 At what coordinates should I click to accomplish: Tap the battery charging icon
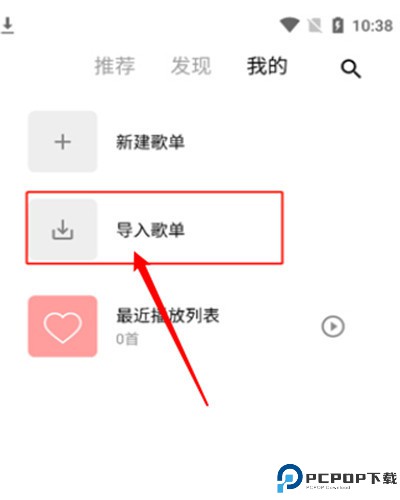tap(338, 25)
